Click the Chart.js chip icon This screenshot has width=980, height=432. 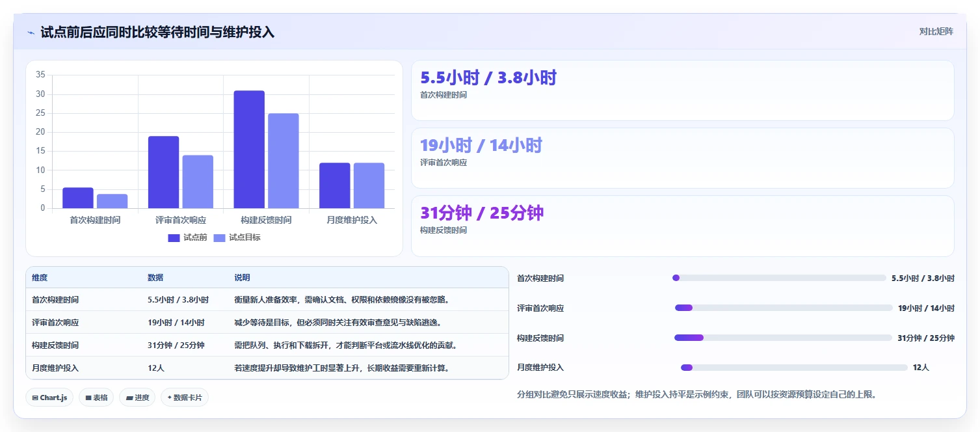[x=34, y=398]
